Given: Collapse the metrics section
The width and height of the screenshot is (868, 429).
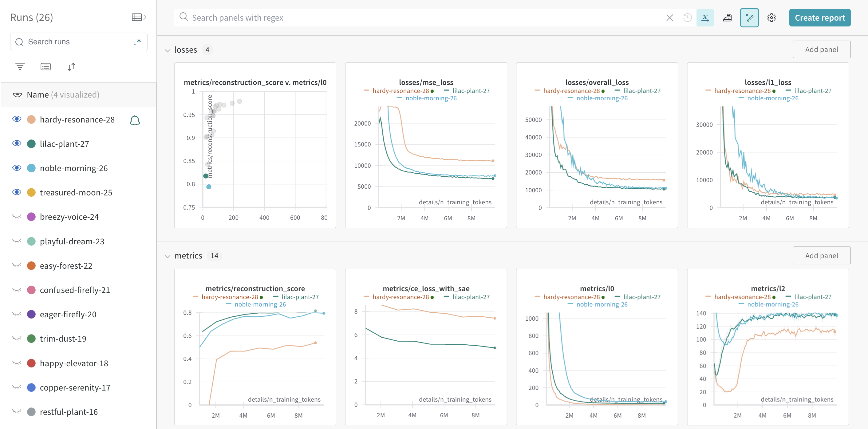Looking at the screenshot, I should point(168,256).
